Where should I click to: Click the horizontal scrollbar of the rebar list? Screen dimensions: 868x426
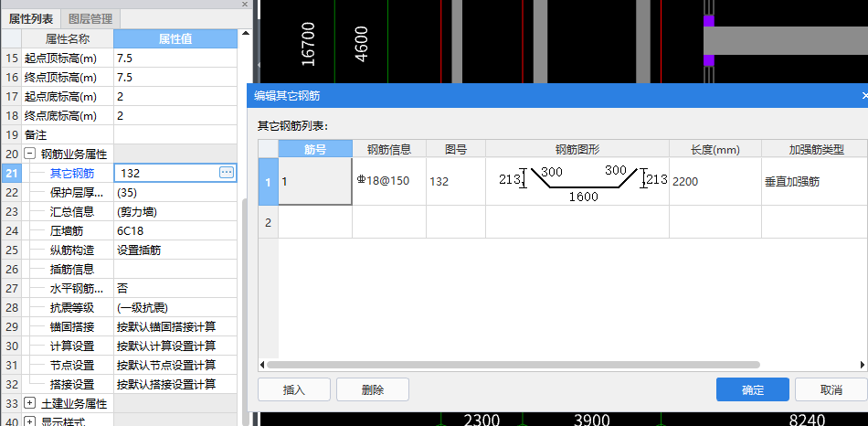tap(513, 365)
